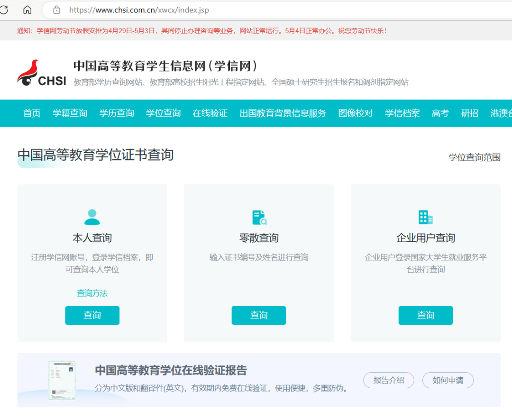The height and width of the screenshot is (420, 512).
Task: Click the person icon above 本人查询
Action: pos(92,217)
